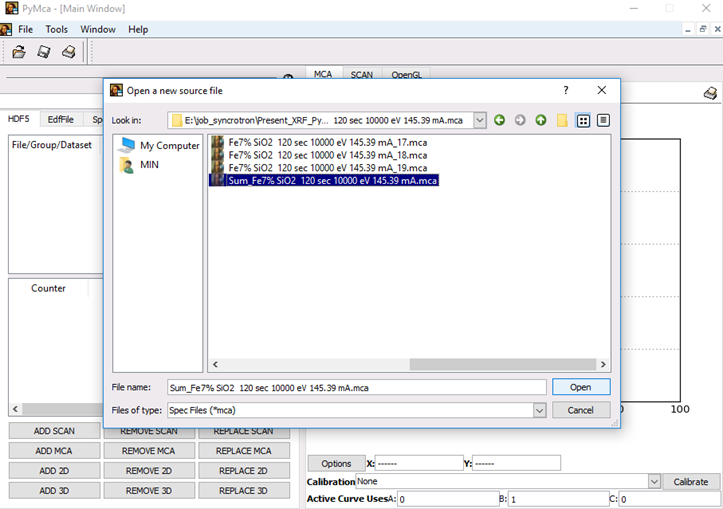Click file list scroll left arrow
723x509 pixels.
click(x=215, y=364)
